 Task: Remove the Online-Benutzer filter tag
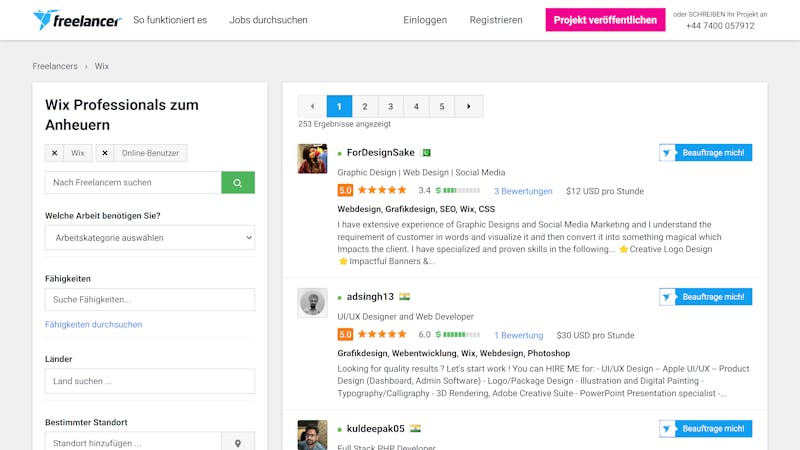pos(105,153)
